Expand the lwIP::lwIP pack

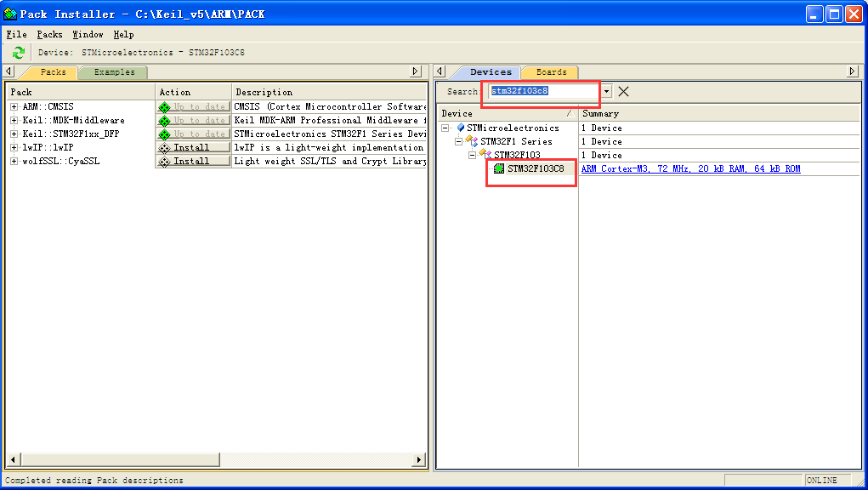(x=14, y=148)
